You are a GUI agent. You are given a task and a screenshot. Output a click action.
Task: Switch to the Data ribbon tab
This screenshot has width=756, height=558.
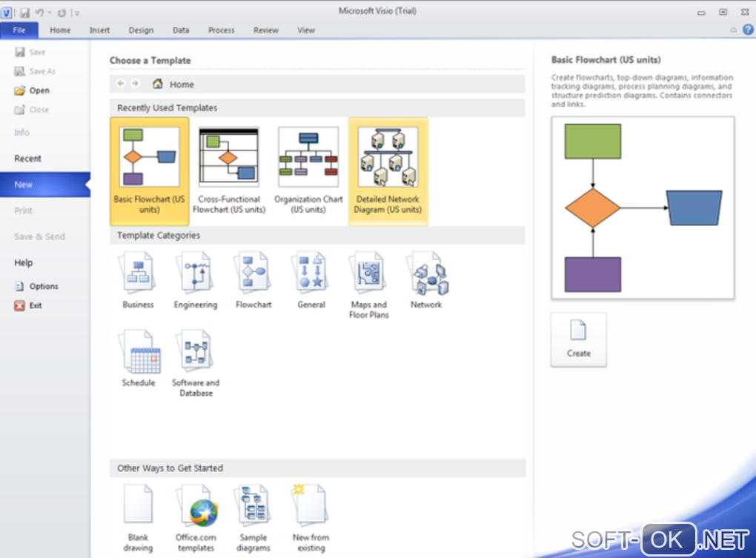click(181, 30)
